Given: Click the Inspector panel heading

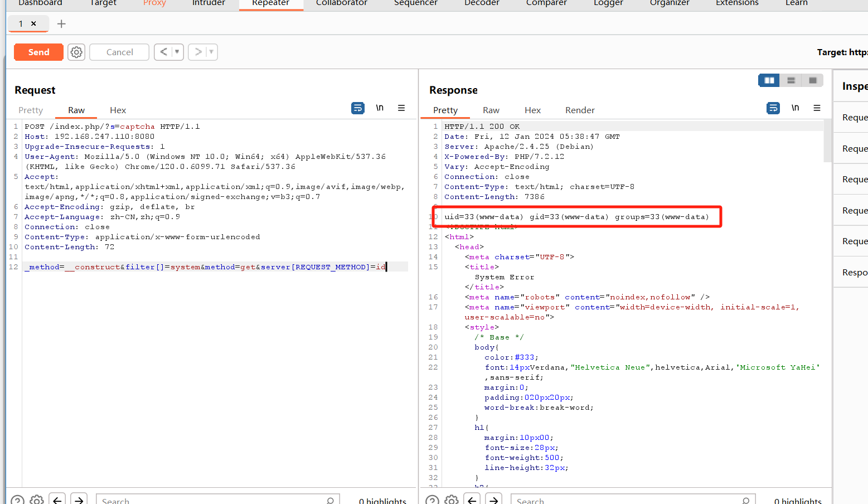Looking at the screenshot, I should 855,86.
